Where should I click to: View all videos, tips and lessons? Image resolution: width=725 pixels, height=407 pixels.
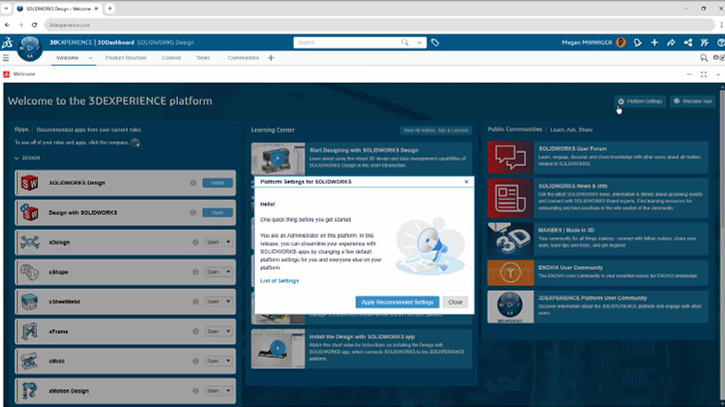click(x=436, y=130)
